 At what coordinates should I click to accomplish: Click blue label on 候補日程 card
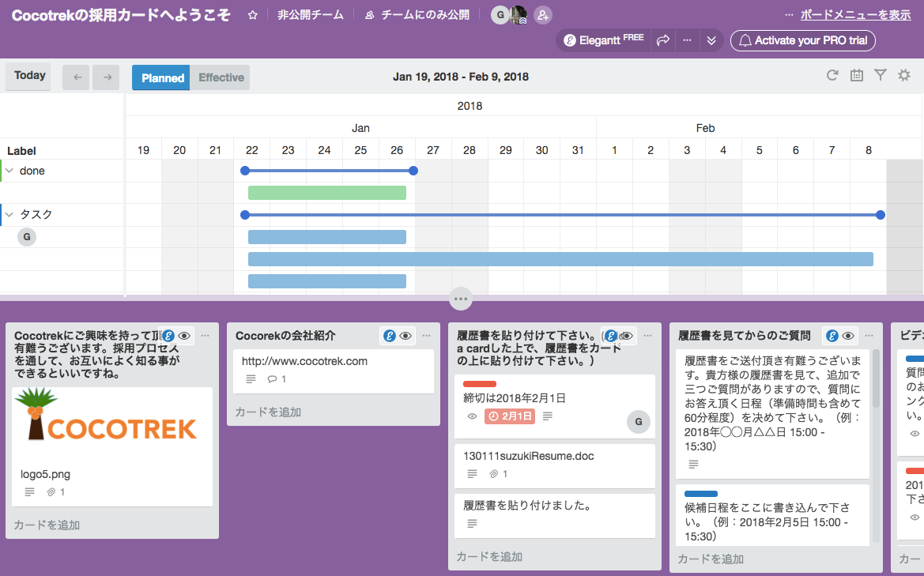pos(700,494)
